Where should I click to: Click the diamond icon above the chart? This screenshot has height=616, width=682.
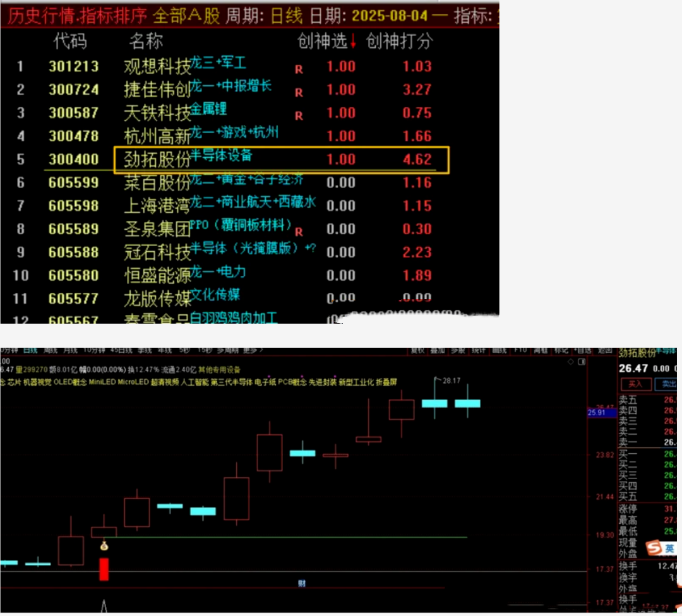pyautogui.click(x=571, y=362)
